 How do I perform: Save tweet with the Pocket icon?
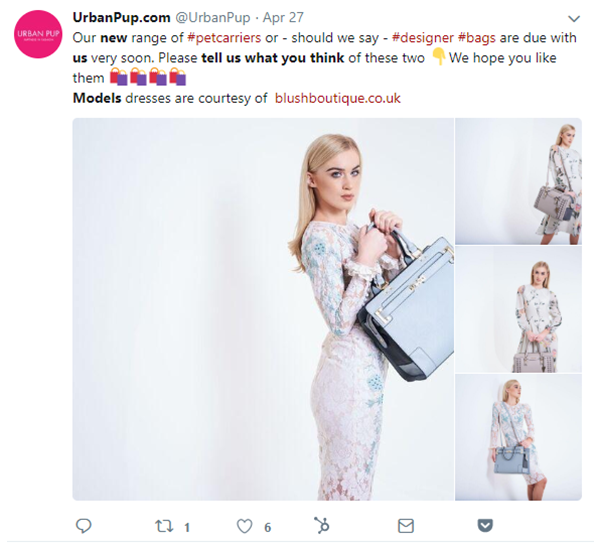(484, 525)
